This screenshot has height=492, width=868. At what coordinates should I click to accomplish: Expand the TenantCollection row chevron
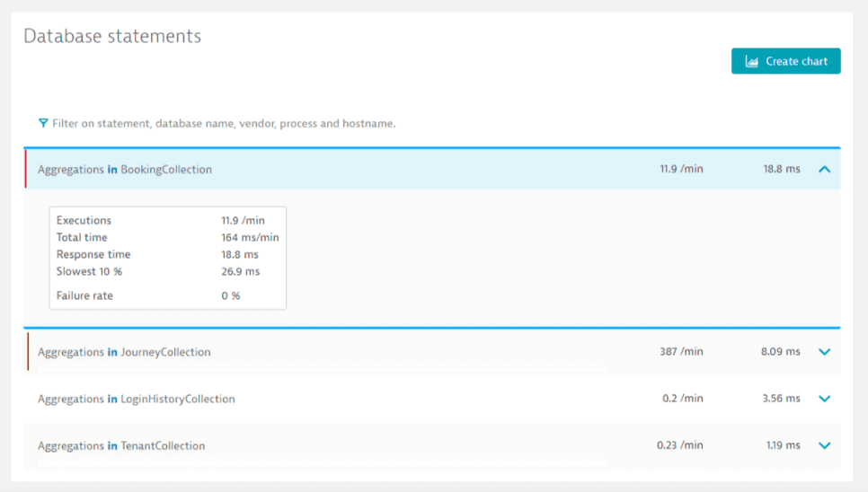pyautogui.click(x=825, y=445)
